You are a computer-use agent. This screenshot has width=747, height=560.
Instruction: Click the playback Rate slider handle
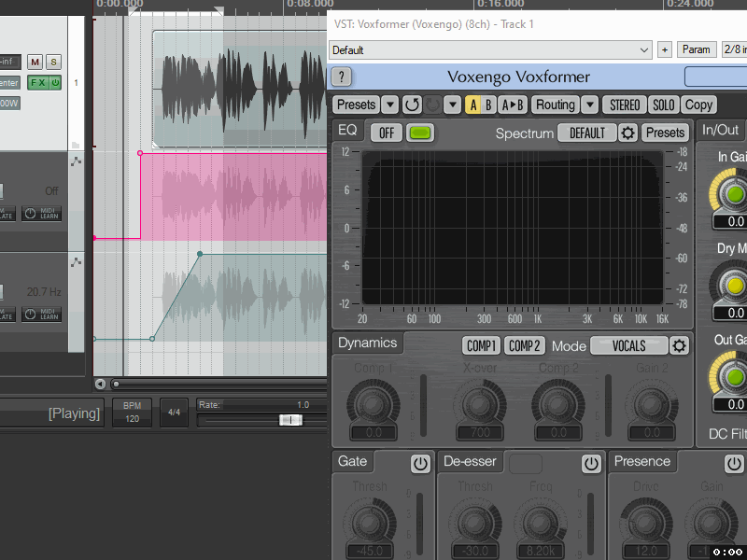pos(290,420)
